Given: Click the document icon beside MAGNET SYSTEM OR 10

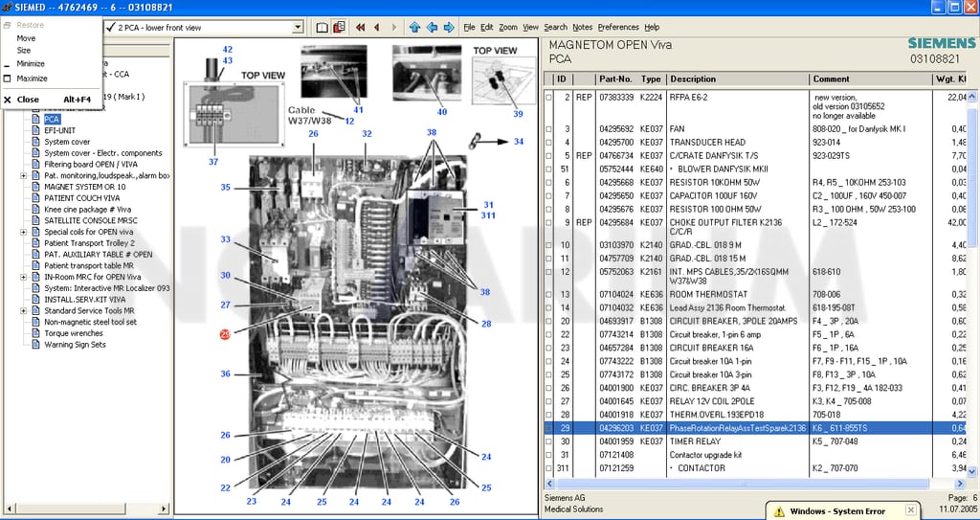Looking at the screenshot, I should 36,187.
